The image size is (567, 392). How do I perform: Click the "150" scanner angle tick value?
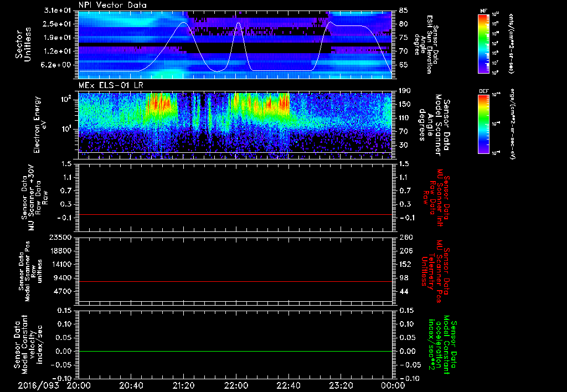pyautogui.click(x=405, y=104)
